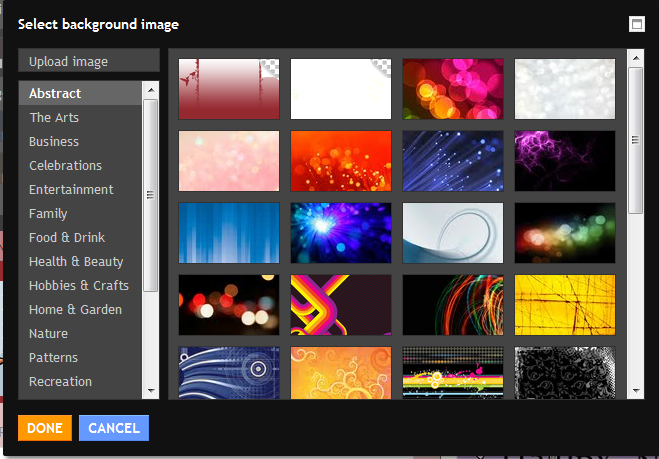The image size is (659, 459).
Task: Select the retro rainbow stripes thumbnail
Action: [341, 305]
